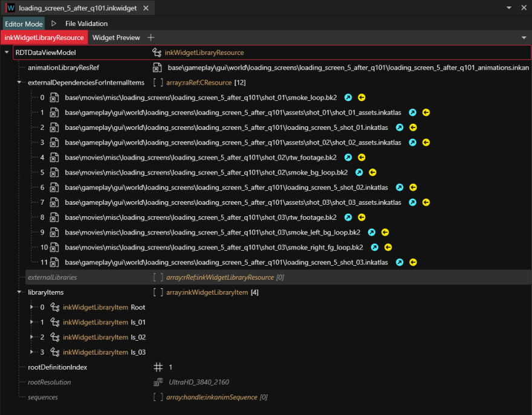Expand inkWidgetLibraryItem ls_03 entry
The image size is (532, 415).
click(x=31, y=352)
